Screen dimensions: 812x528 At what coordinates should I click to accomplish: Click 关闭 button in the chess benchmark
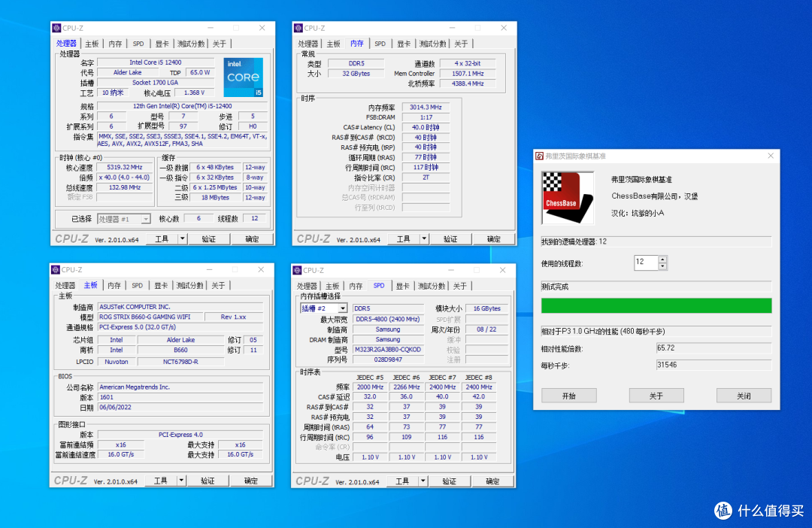click(744, 396)
